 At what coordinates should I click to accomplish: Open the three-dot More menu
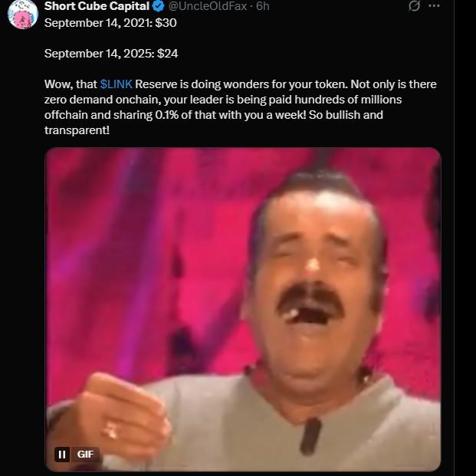pos(434,6)
